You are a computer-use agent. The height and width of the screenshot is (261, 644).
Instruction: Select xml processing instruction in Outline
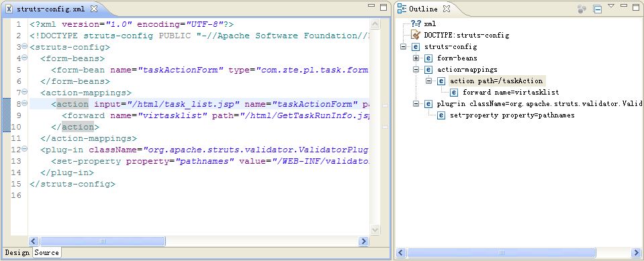point(430,24)
